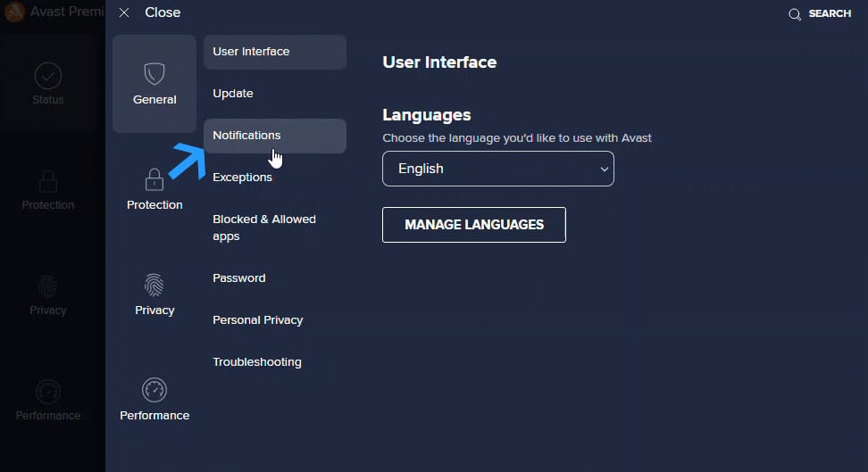The image size is (868, 472).
Task: Click the General category label
Action: [x=154, y=100]
